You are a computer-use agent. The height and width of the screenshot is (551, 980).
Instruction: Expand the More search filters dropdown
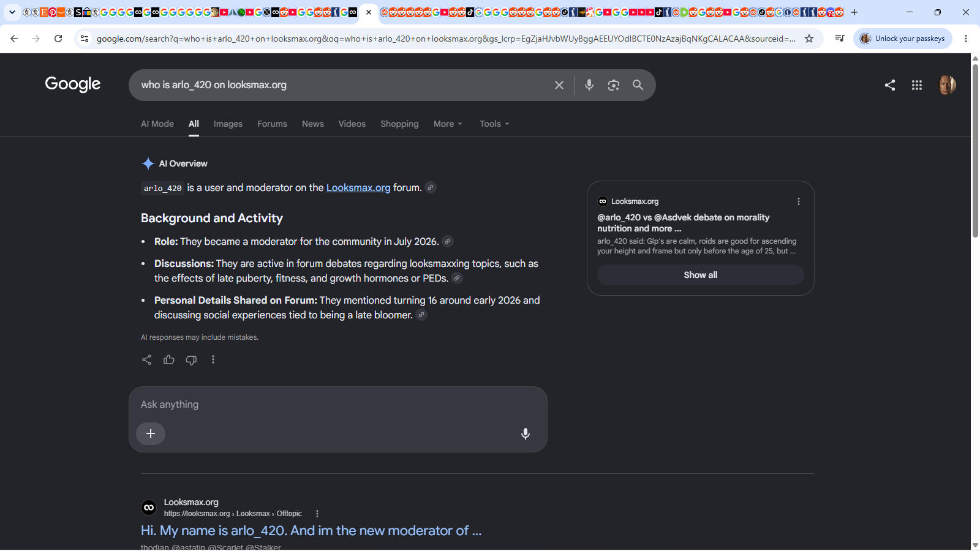point(448,124)
